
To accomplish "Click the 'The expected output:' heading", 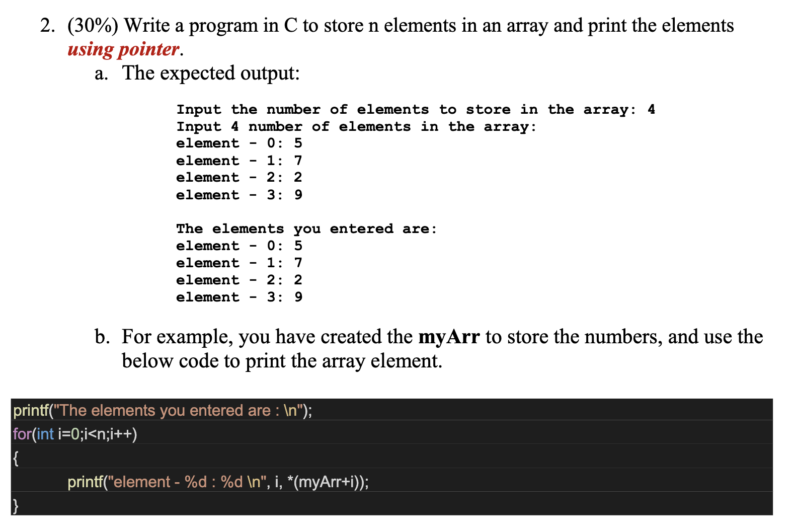I will click(x=211, y=73).
